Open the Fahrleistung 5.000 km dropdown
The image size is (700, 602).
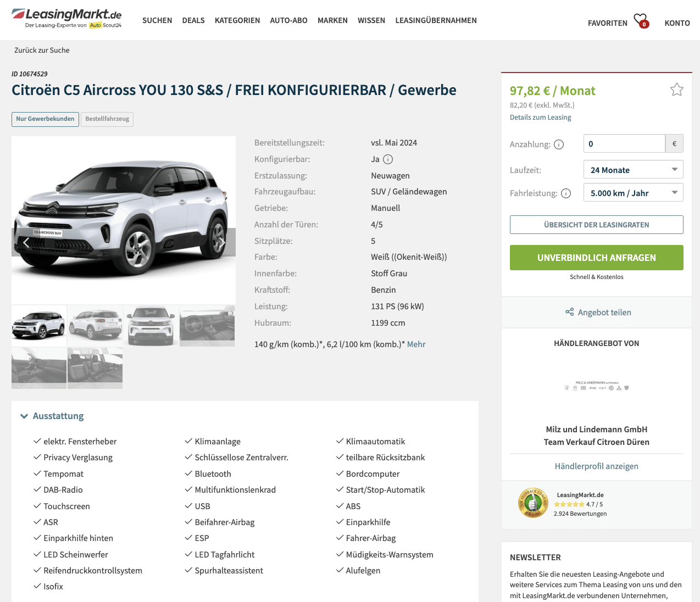point(633,193)
